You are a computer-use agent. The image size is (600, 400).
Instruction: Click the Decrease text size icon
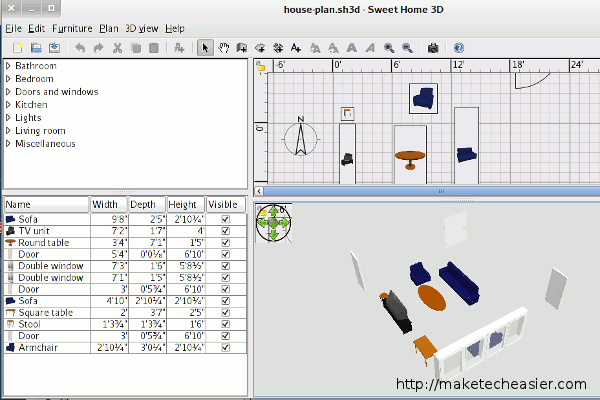[x=333, y=48]
